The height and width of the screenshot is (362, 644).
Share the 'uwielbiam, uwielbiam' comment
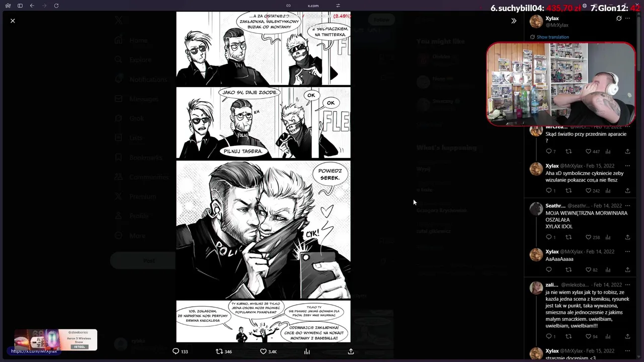[627, 336]
